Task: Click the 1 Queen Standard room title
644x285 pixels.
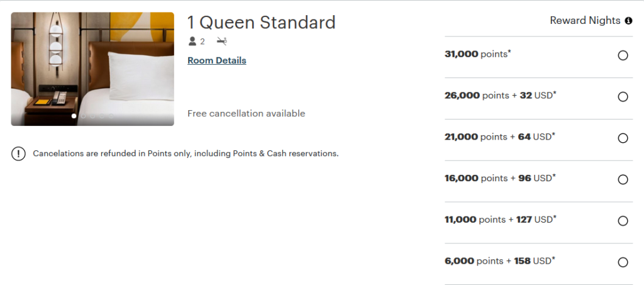Action: (x=262, y=23)
